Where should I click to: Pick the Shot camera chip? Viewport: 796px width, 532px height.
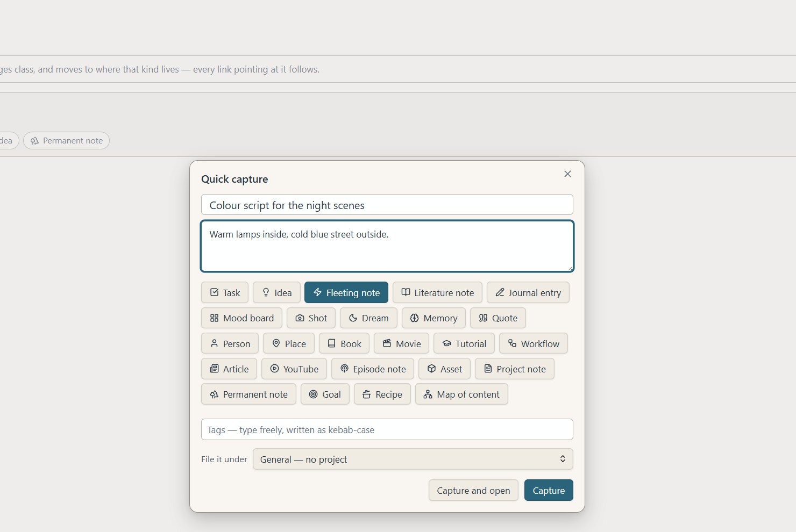311,318
